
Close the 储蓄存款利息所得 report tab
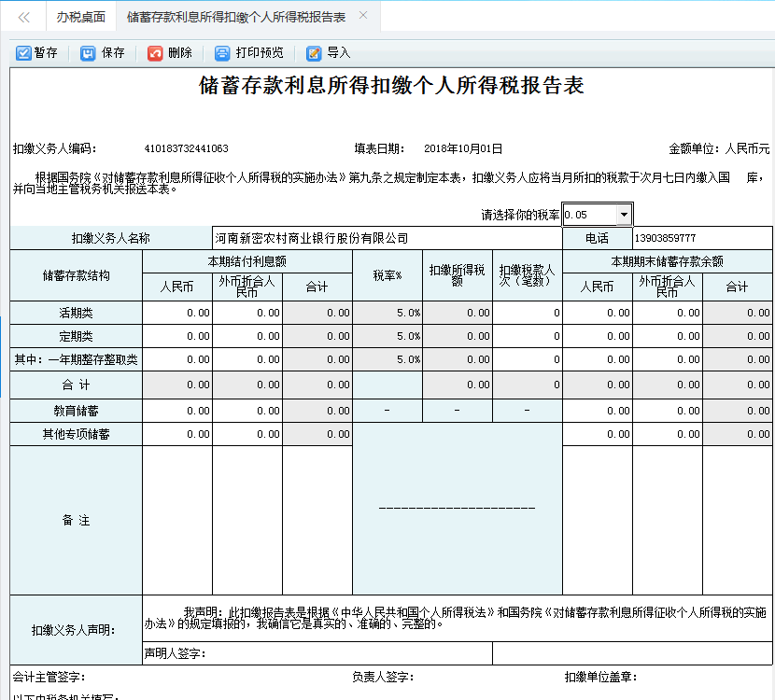click(x=363, y=16)
